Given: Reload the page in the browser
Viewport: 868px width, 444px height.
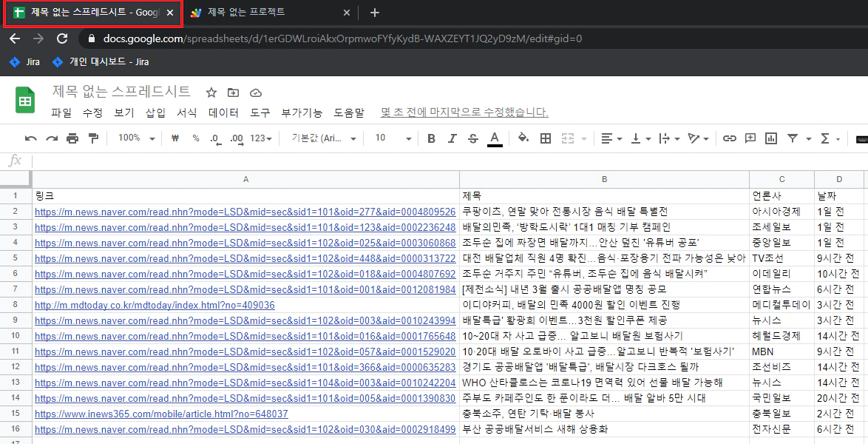Looking at the screenshot, I should 63,38.
